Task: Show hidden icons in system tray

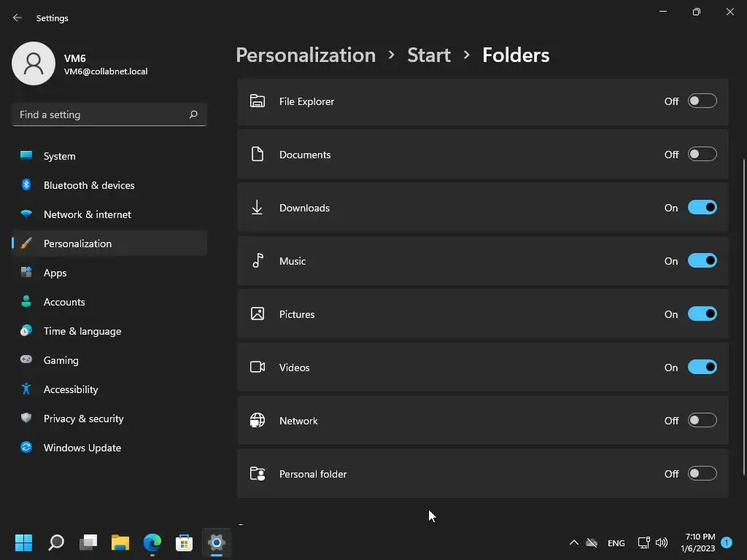Action: pos(573,542)
